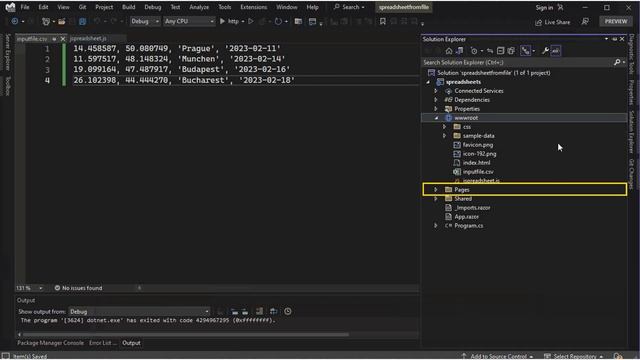
Task: Open the Show output from Debug dropdown
Action: [x=139, y=311]
